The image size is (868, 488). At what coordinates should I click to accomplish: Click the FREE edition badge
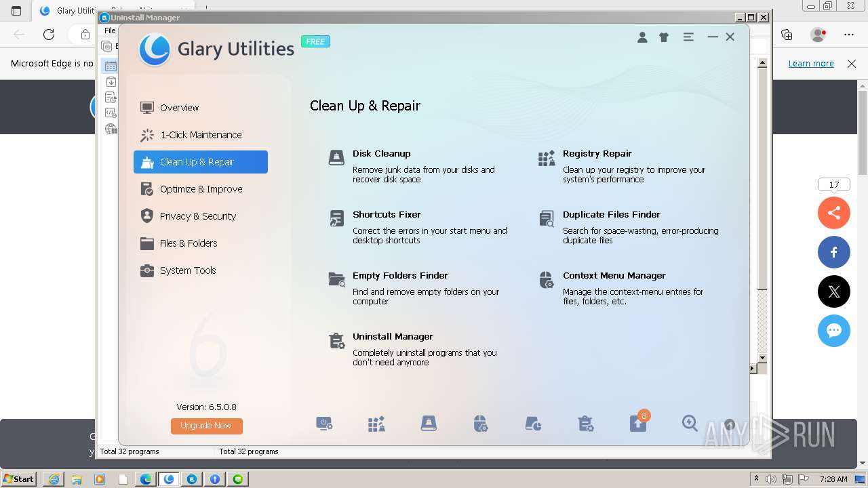pyautogui.click(x=315, y=41)
